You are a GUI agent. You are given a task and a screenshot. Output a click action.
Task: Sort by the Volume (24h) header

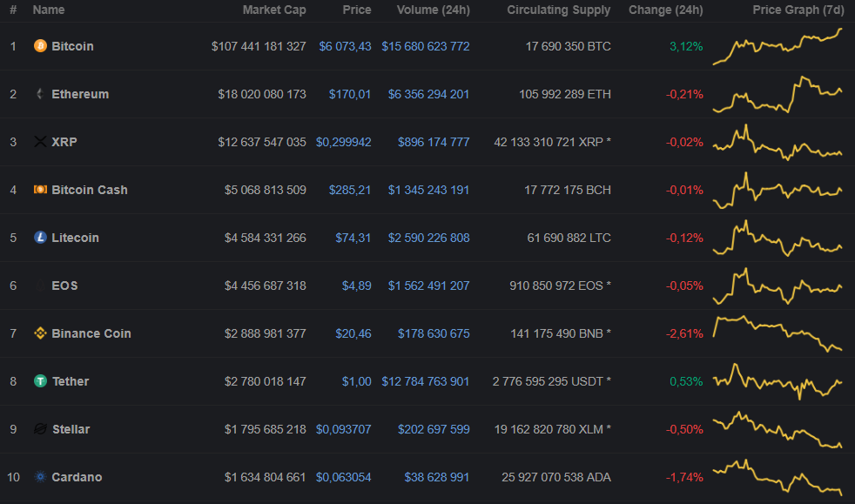click(433, 10)
